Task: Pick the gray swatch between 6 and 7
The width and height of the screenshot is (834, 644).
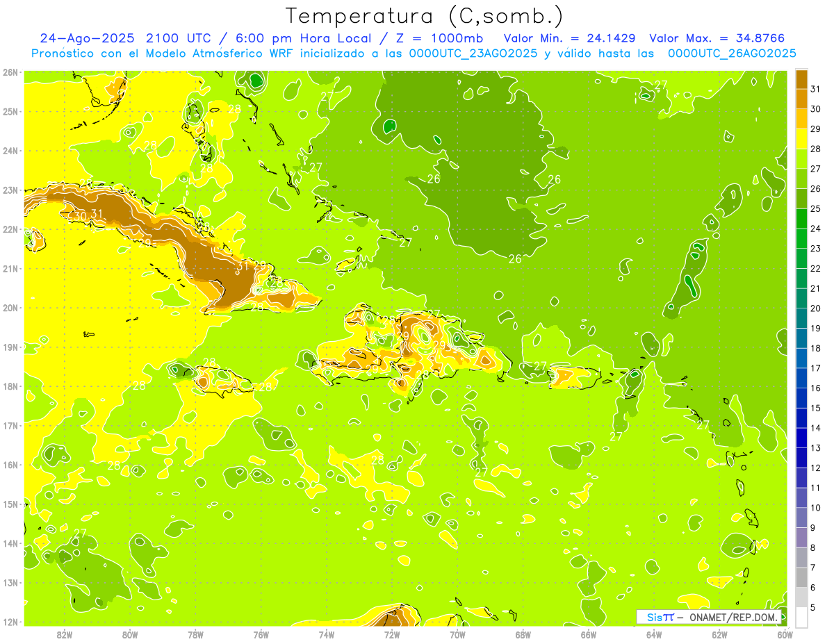Action: [801, 577]
